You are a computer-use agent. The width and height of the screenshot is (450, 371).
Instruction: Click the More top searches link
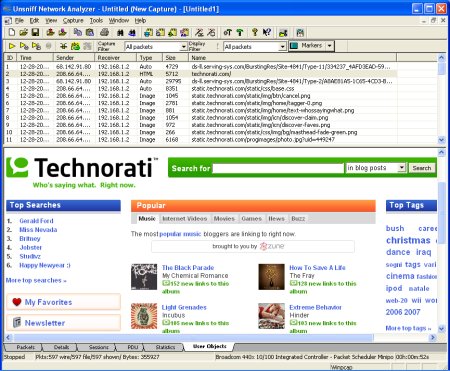(x=36, y=280)
